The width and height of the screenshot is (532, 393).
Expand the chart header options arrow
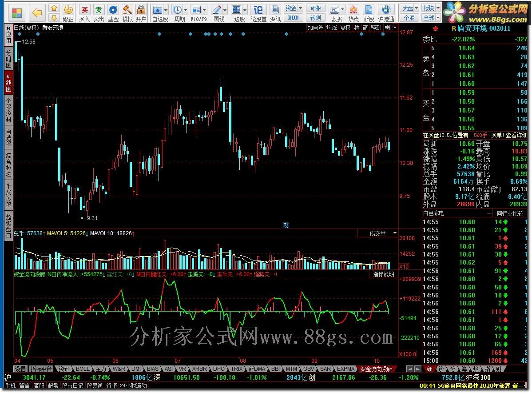(x=395, y=28)
